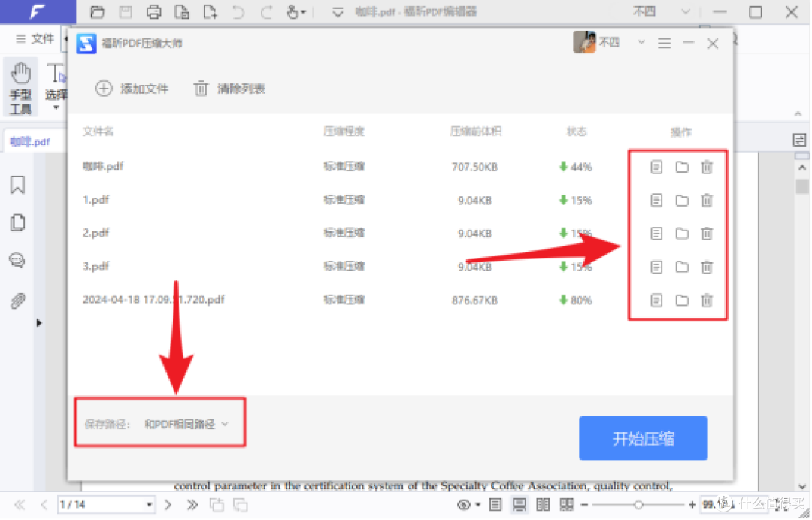Viewport: 812px width, 520px height.
Task: Open the reading mode eye dropdown
Action: click(x=468, y=504)
